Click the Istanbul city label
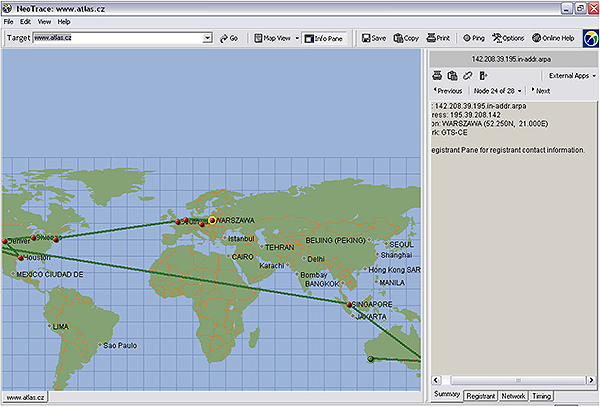 pos(241,239)
